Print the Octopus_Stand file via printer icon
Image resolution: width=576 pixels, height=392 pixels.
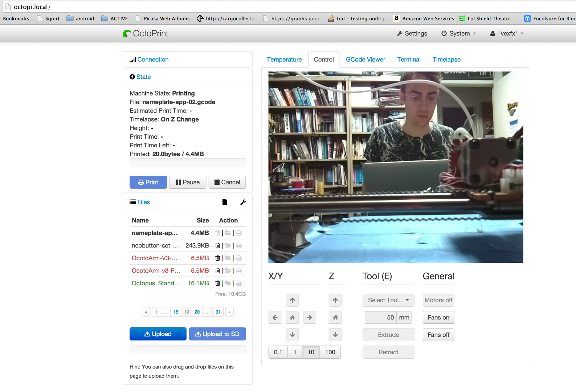click(x=239, y=283)
